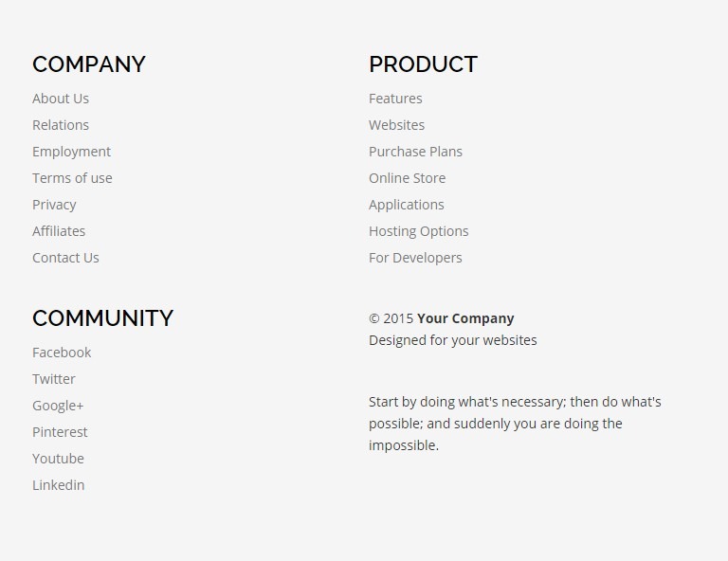
Task: Go to the Online Store link
Action: click(407, 178)
